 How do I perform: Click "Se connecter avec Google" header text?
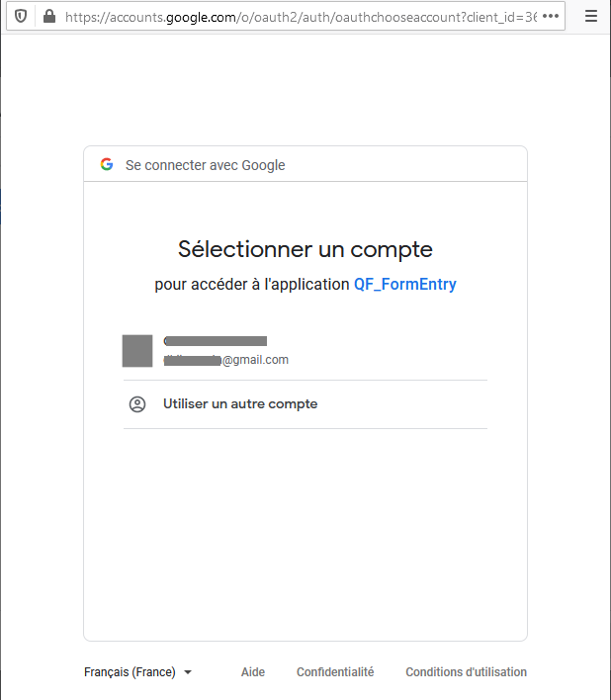pos(205,165)
